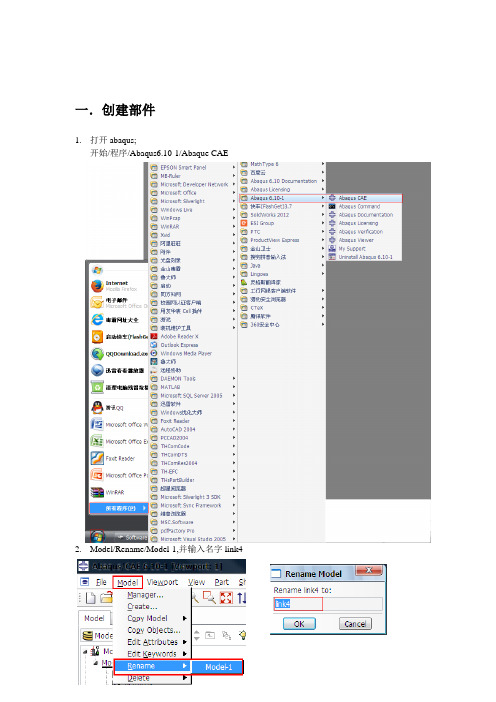Click Cancel in Rename Model dialog

[x=355, y=624]
